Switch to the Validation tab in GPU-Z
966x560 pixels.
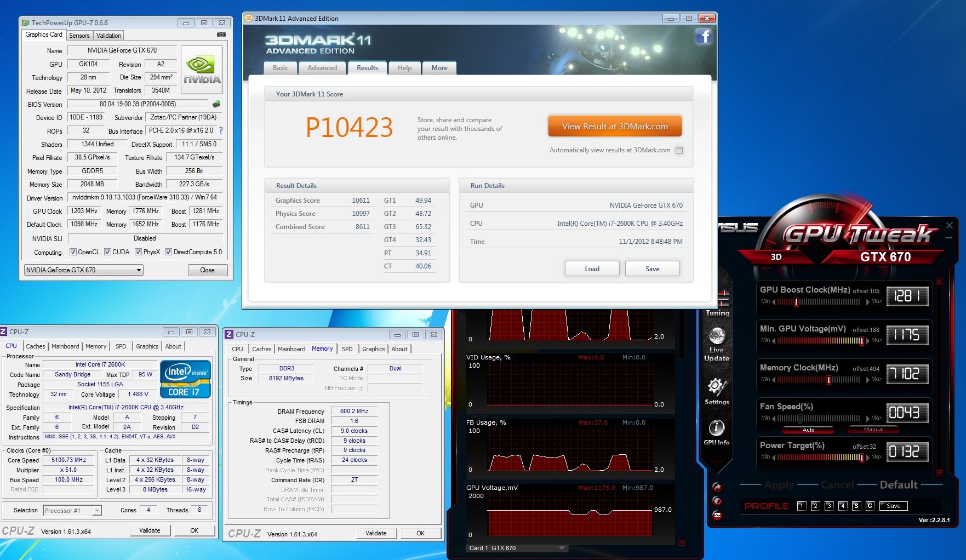coord(108,36)
